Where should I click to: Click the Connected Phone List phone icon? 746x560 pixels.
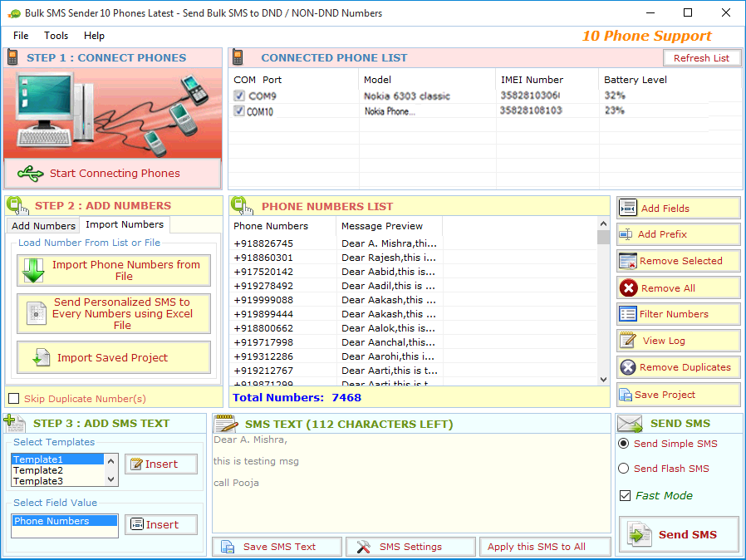click(238, 57)
